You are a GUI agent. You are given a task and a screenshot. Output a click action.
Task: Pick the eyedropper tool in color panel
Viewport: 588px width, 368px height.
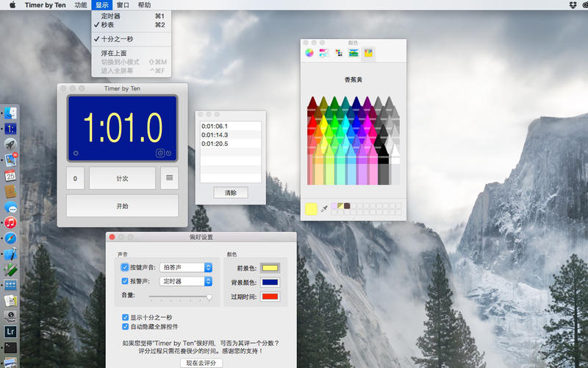[324, 208]
